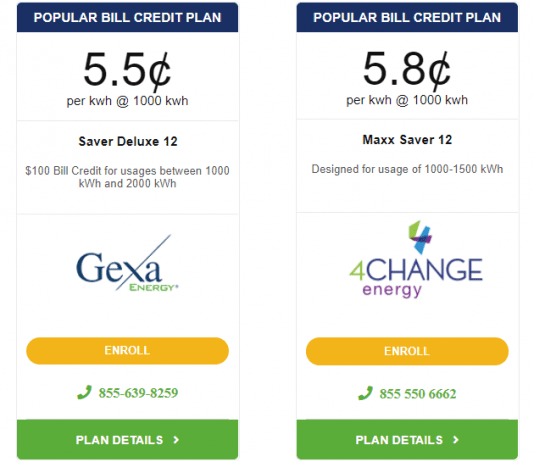
Task: Click the $100 Bill Credit description text
Action: coord(127,177)
